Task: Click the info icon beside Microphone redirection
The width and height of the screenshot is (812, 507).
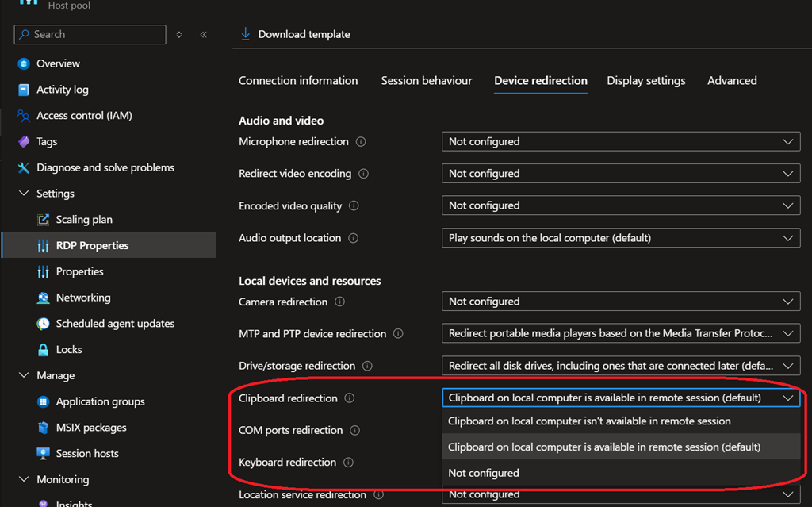Action: 361,142
